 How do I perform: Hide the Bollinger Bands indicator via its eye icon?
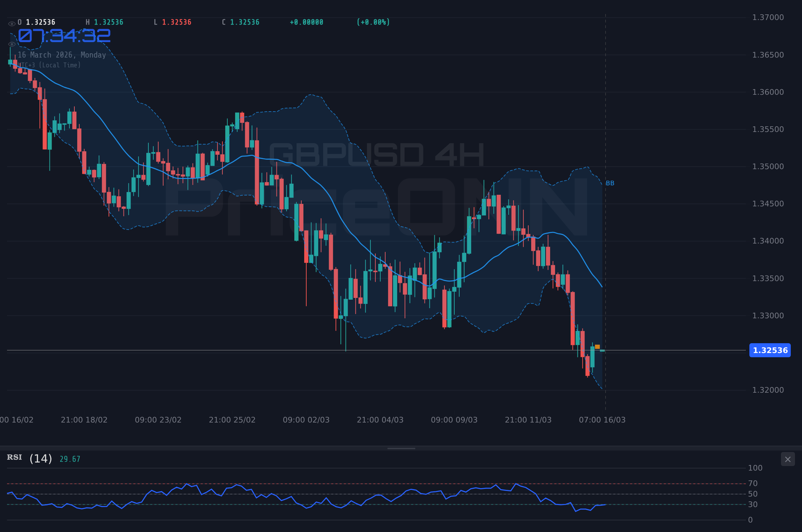tap(12, 44)
